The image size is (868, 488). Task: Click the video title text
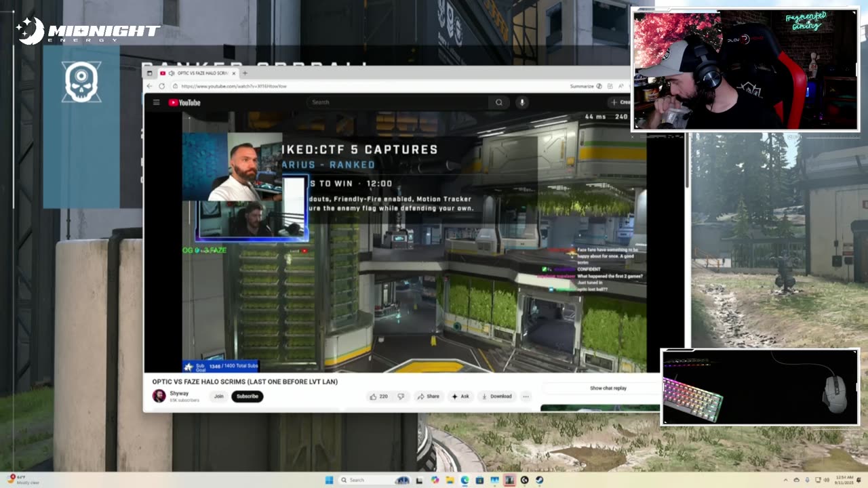point(245,382)
